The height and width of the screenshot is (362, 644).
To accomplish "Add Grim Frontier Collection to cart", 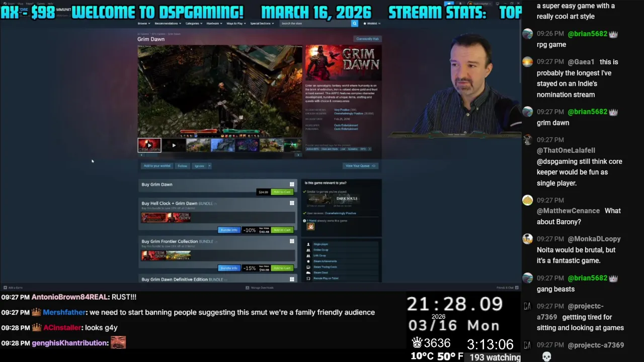I will [282, 268].
